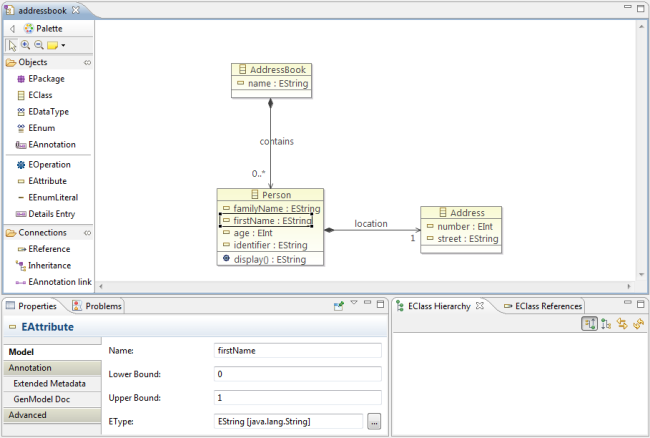
Task: Switch to the Problems tab
Action: coord(102,306)
